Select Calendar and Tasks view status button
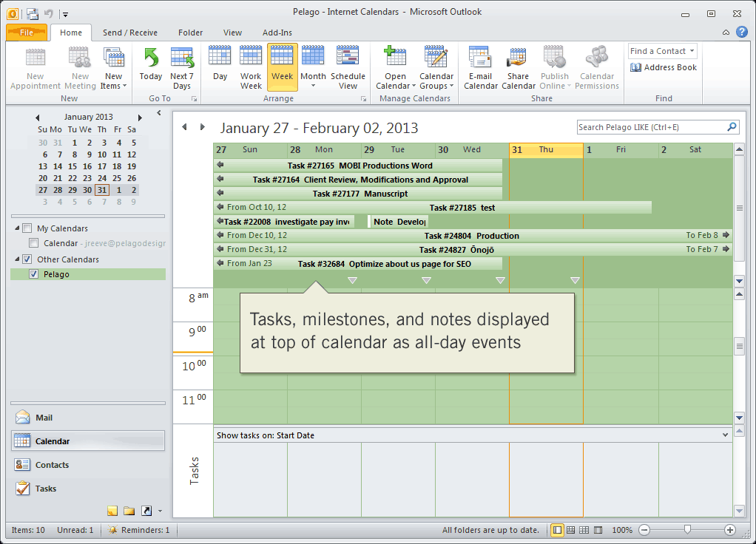Screen dimensions: 756x544 pos(571,530)
